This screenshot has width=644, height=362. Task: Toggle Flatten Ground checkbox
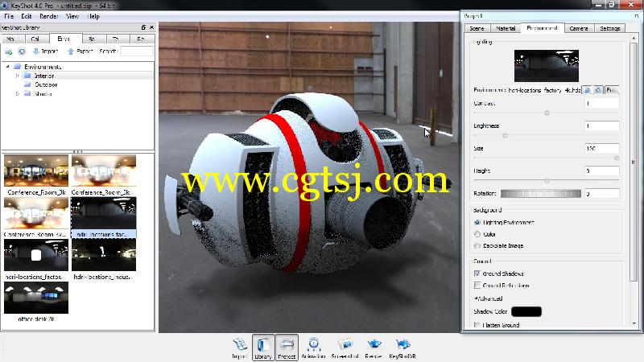click(477, 325)
